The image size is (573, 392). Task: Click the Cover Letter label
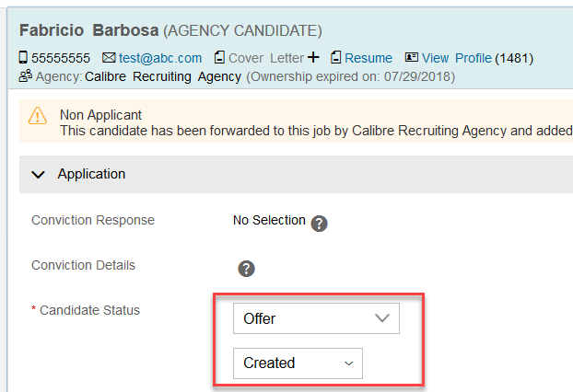(266, 58)
